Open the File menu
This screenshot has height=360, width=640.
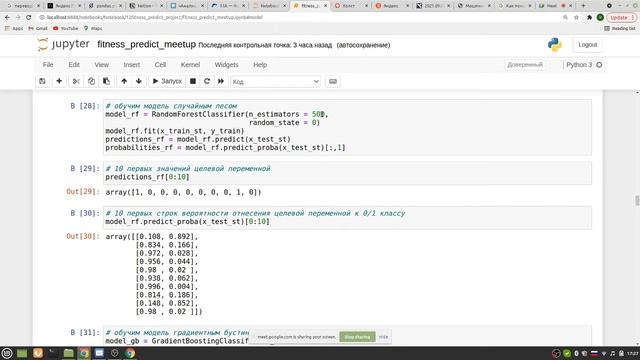[48, 64]
